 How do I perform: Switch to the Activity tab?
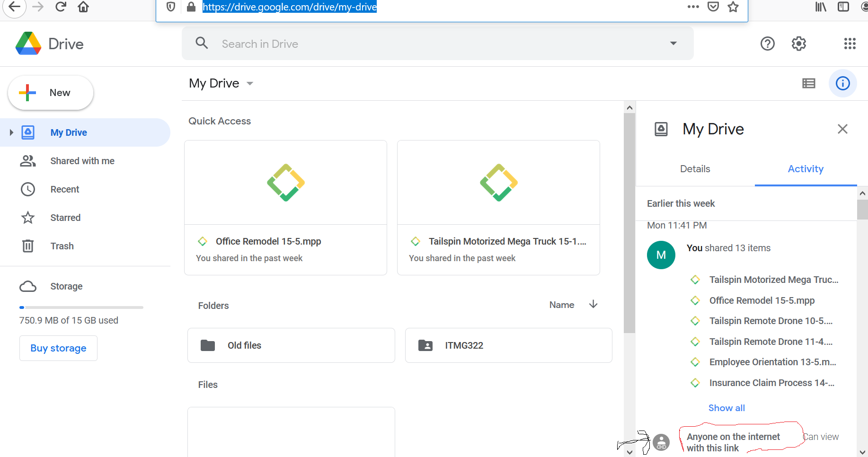[x=806, y=169]
